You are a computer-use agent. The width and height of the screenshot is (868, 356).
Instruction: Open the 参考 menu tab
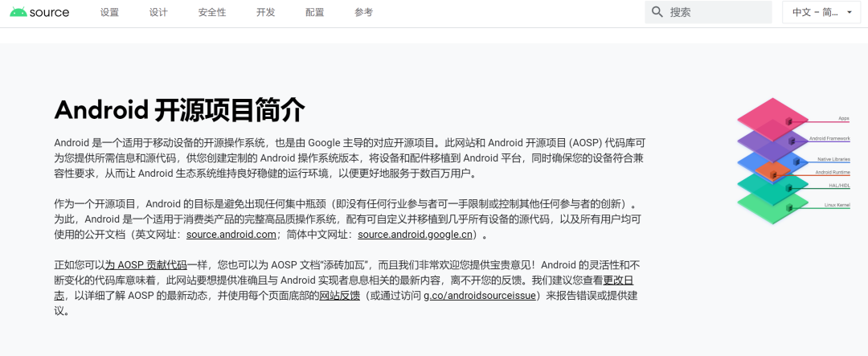[x=364, y=12]
